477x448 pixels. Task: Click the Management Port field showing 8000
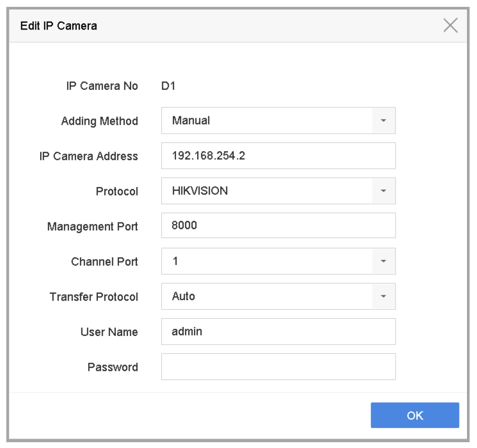click(x=278, y=226)
